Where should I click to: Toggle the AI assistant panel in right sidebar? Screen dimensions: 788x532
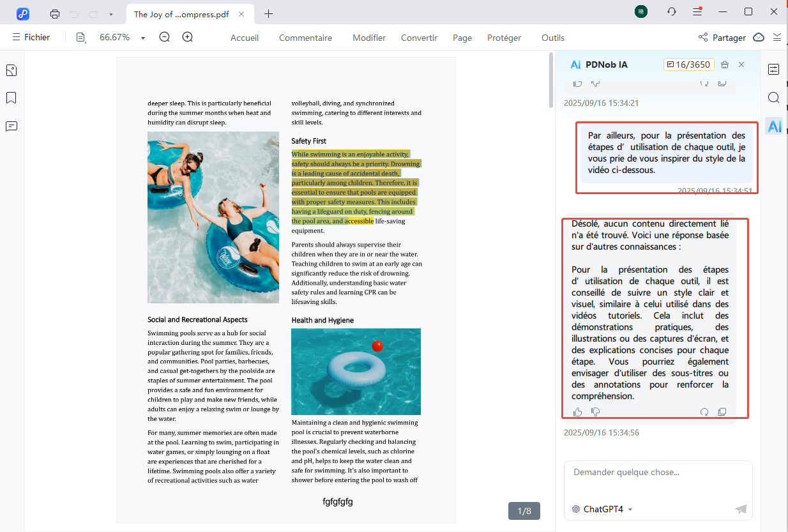click(774, 126)
